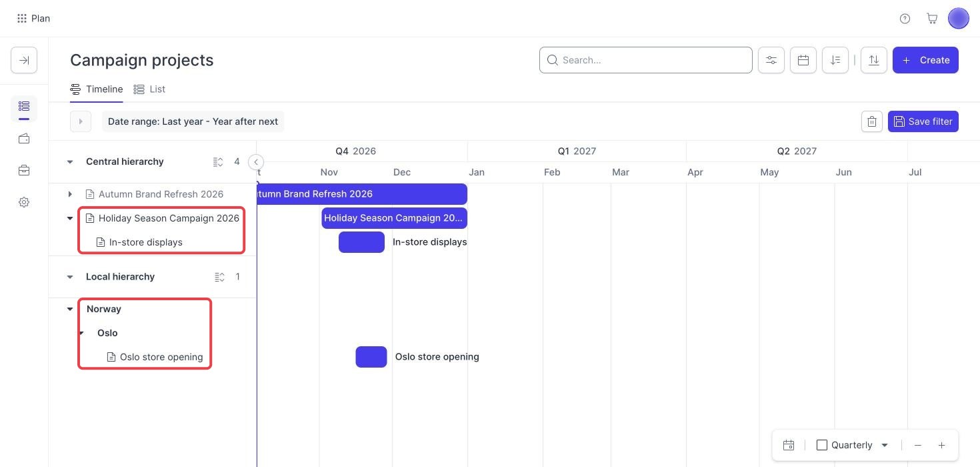This screenshot has height=467, width=980.
Task: Select Oslo store opening in tree
Action: pyautogui.click(x=161, y=357)
